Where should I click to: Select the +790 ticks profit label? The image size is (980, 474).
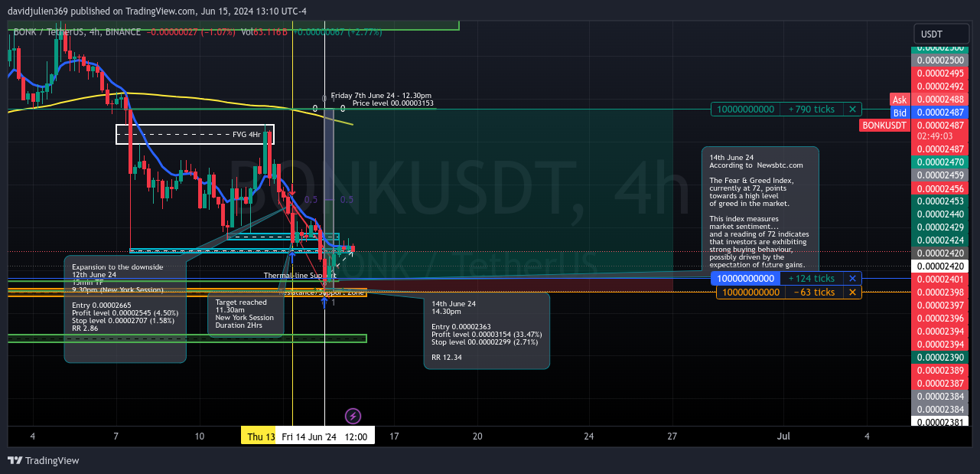(811, 110)
